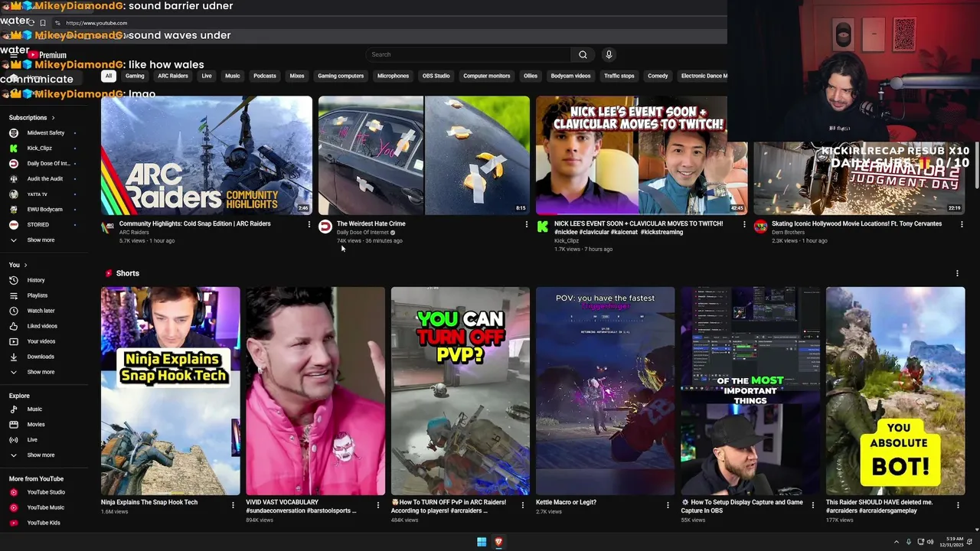Open Subscriptions section header
980x551 pixels.
[31, 118]
